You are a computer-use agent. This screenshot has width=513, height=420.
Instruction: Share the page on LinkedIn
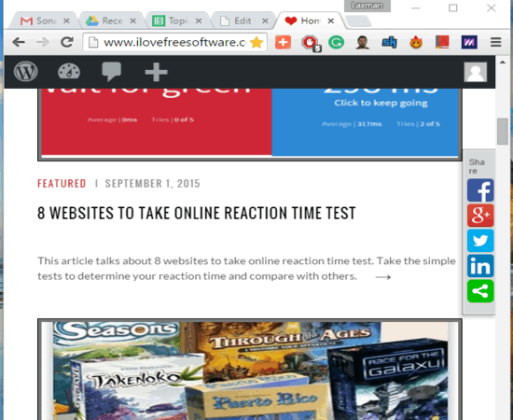[480, 266]
